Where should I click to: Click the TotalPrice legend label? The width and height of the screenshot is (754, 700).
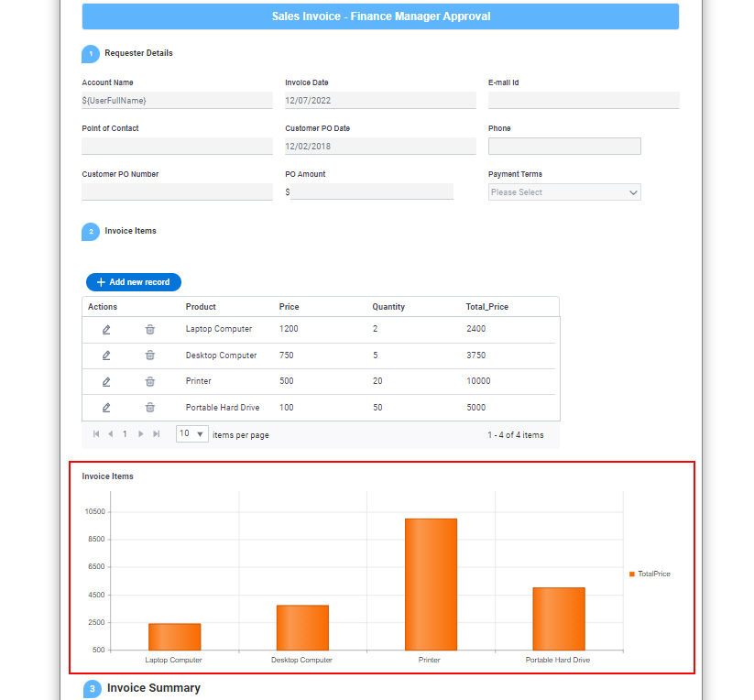click(x=654, y=574)
